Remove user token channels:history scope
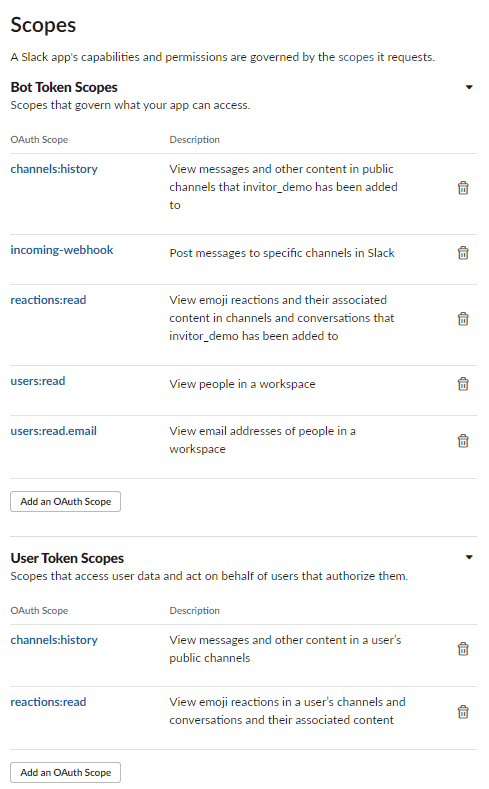489x789 pixels. pos(463,649)
